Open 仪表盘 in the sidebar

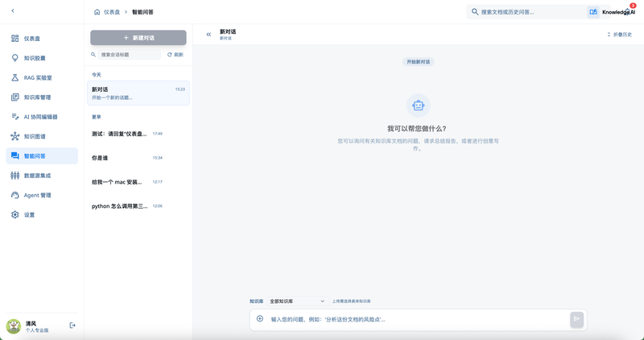click(42, 39)
